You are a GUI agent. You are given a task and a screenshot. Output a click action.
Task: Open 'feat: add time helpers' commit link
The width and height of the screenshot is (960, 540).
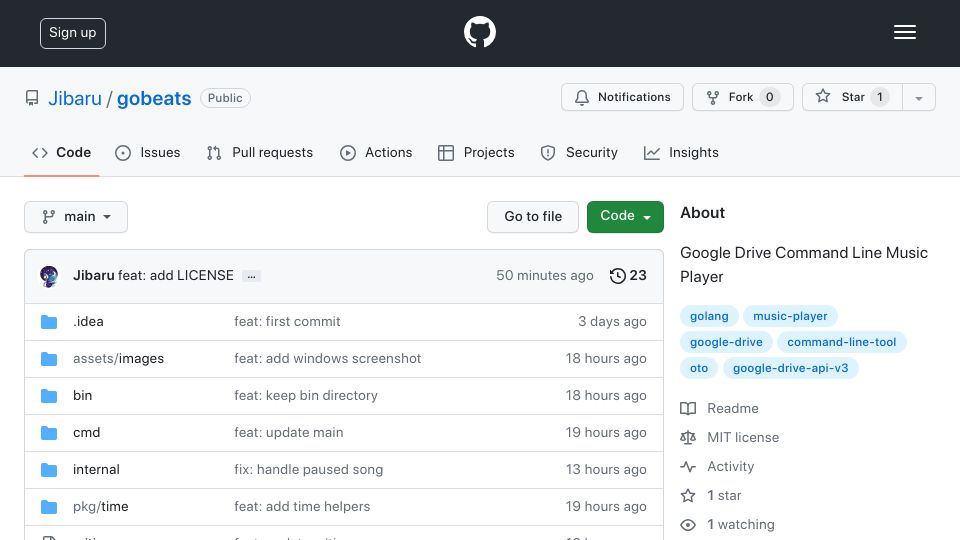tap(302, 506)
